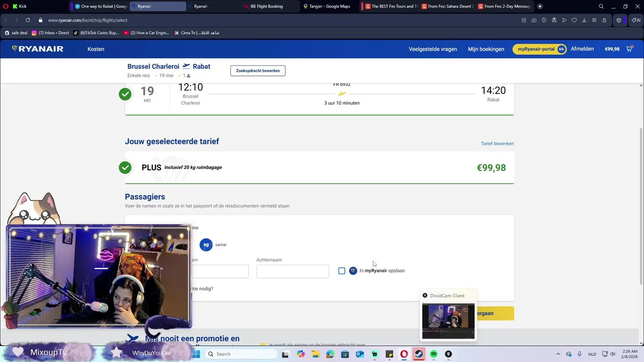The image size is (644, 362).
Task: Open Steam from the taskbar
Action: 419,354
